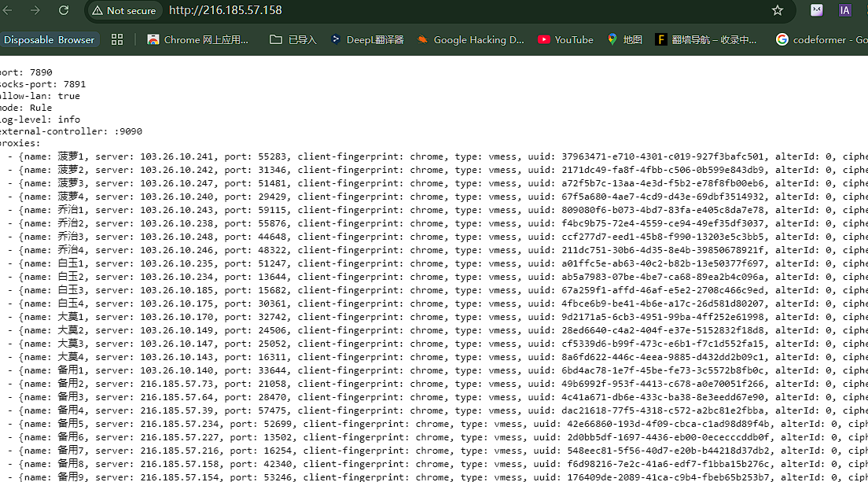The height and width of the screenshot is (482, 868).
Task: Bookmark this page with the star icon
Action: coord(777,10)
